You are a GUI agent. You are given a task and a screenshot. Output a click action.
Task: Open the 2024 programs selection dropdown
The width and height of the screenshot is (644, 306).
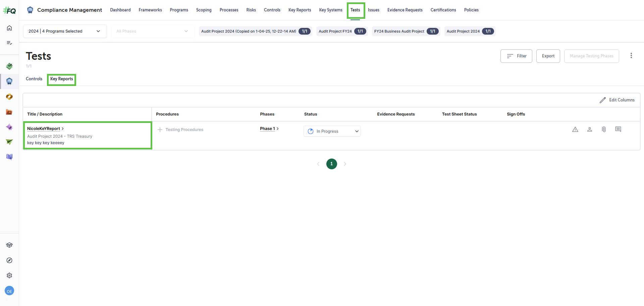(65, 31)
